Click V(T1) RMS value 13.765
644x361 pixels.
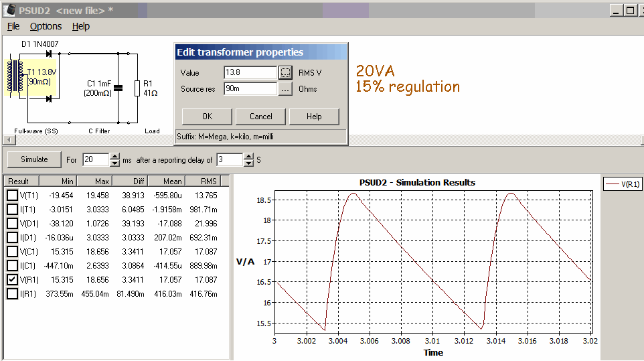click(206, 196)
